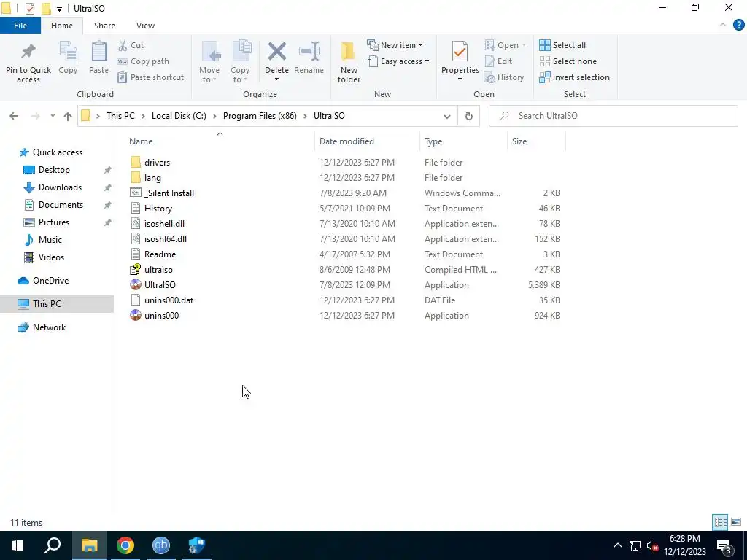Click Select all in ribbon

click(x=562, y=45)
